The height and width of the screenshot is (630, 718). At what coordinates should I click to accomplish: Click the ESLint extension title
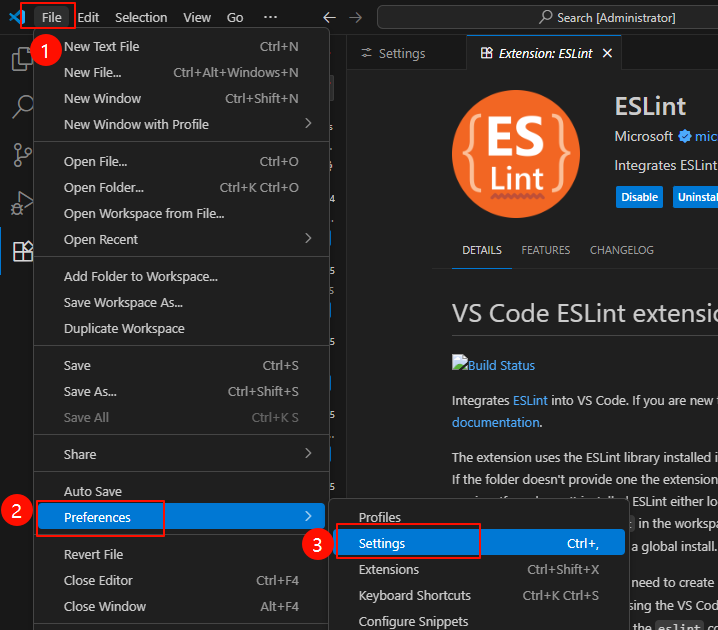tap(650, 106)
